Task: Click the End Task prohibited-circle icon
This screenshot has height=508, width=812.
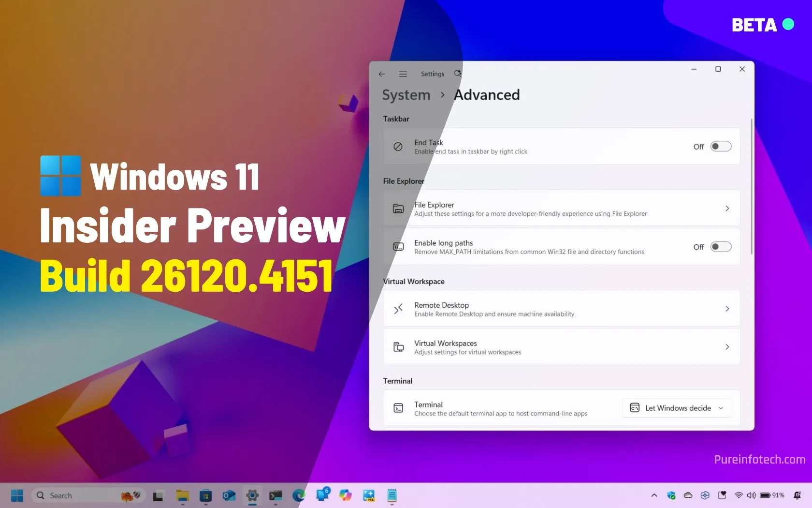Action: (x=398, y=147)
